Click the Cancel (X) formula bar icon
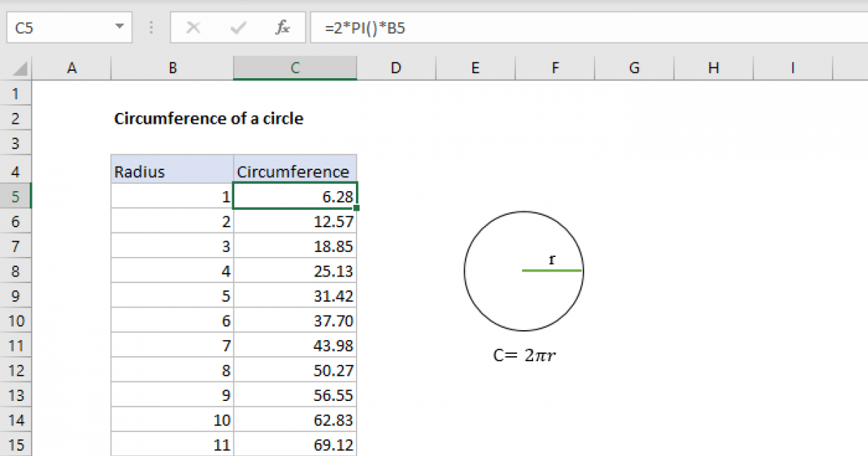This screenshot has width=868, height=456. tap(193, 28)
